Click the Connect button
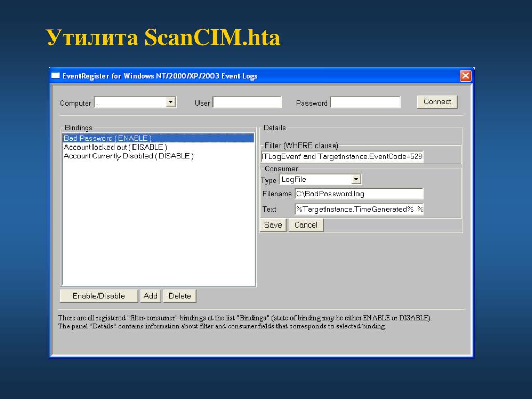 [x=437, y=102]
